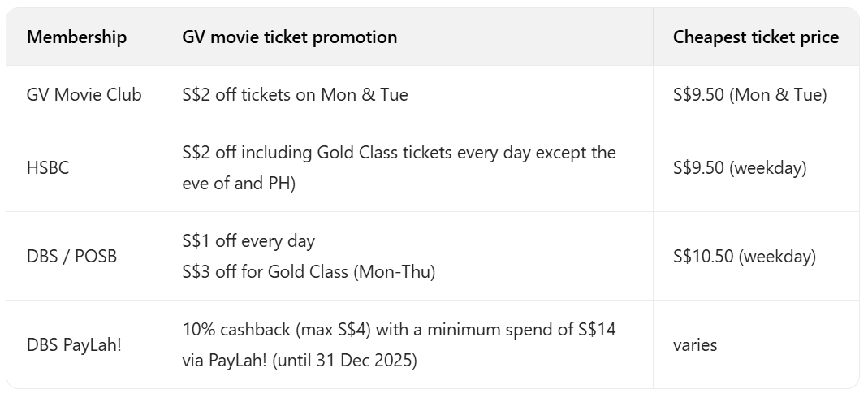868x398 pixels.
Task: Click the HSBC Gold Class promotion text
Action: tap(399, 153)
